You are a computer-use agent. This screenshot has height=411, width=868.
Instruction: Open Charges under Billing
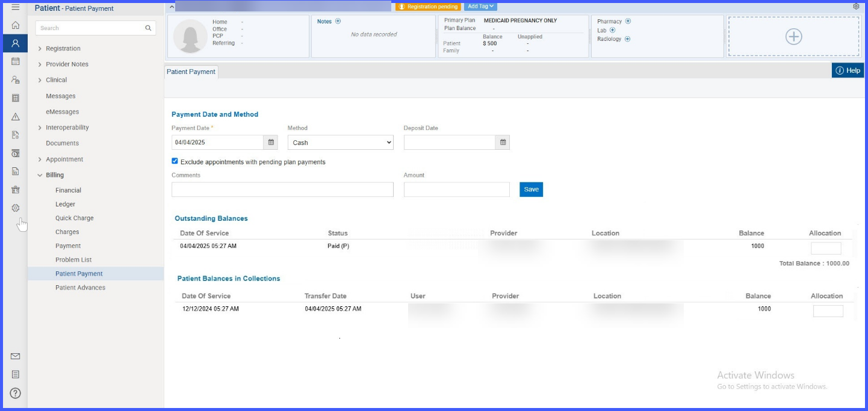[x=67, y=232]
